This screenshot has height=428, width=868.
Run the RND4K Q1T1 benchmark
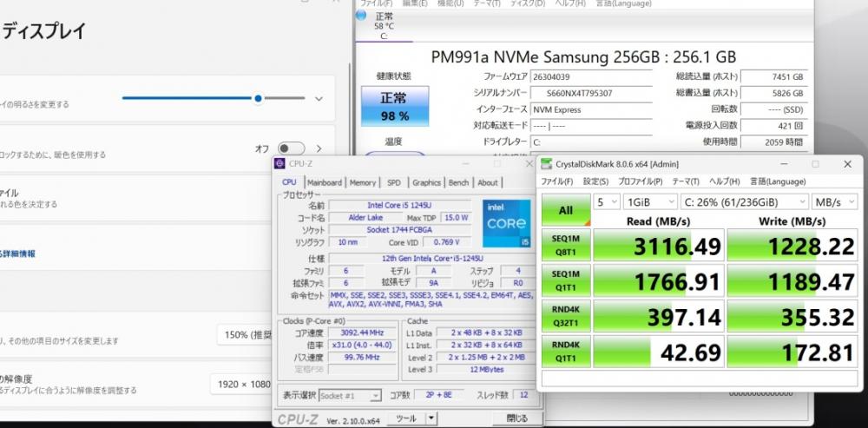click(566, 351)
